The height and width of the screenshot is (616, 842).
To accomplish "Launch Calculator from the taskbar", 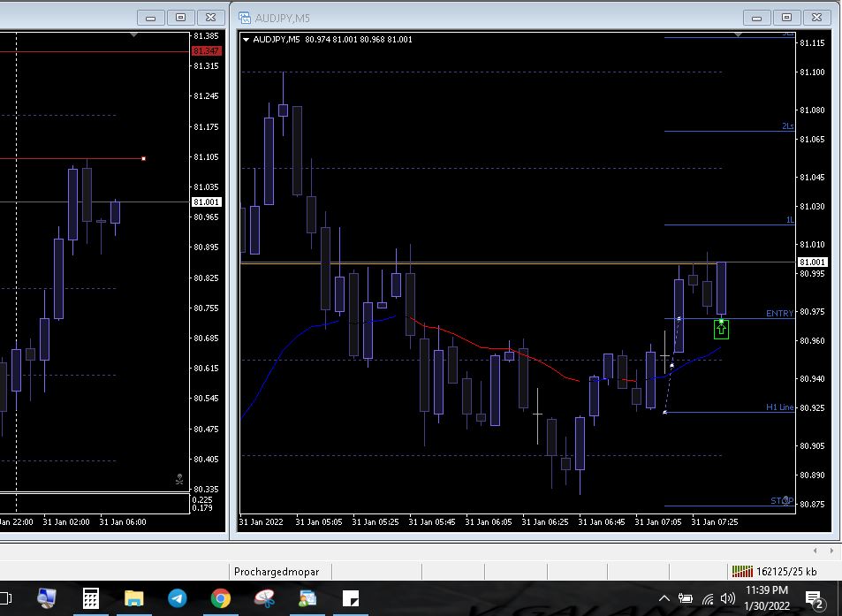I will coord(91,598).
